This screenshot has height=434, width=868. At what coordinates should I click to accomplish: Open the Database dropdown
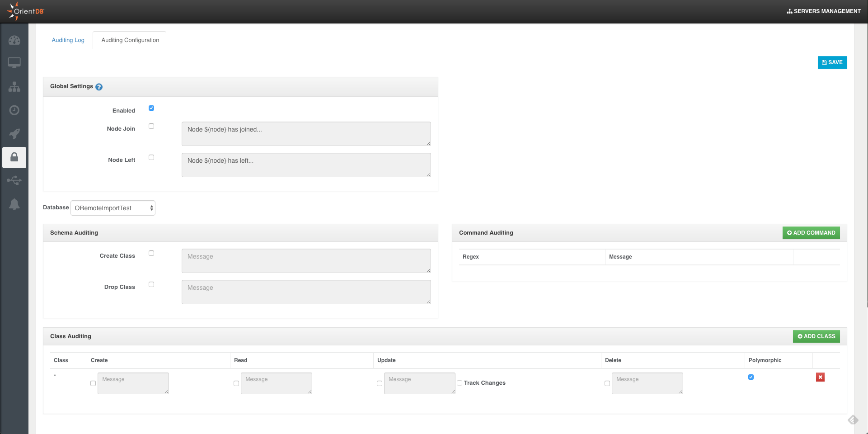tap(113, 208)
